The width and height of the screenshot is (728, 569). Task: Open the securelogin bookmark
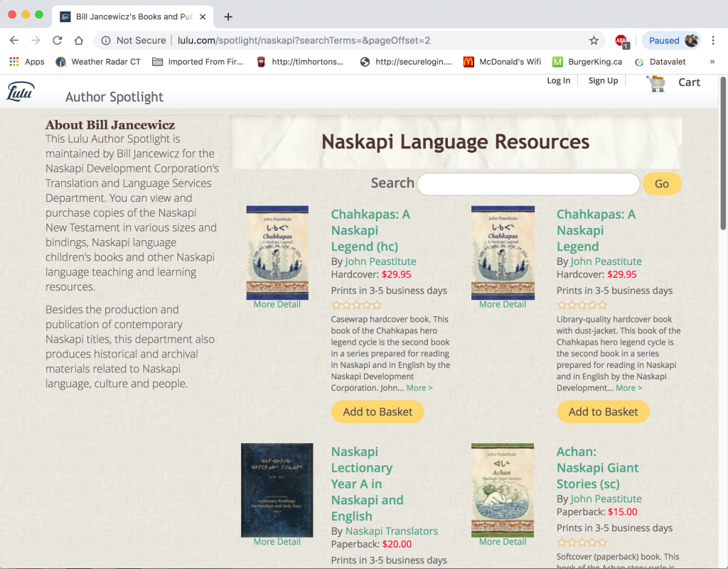(x=406, y=62)
